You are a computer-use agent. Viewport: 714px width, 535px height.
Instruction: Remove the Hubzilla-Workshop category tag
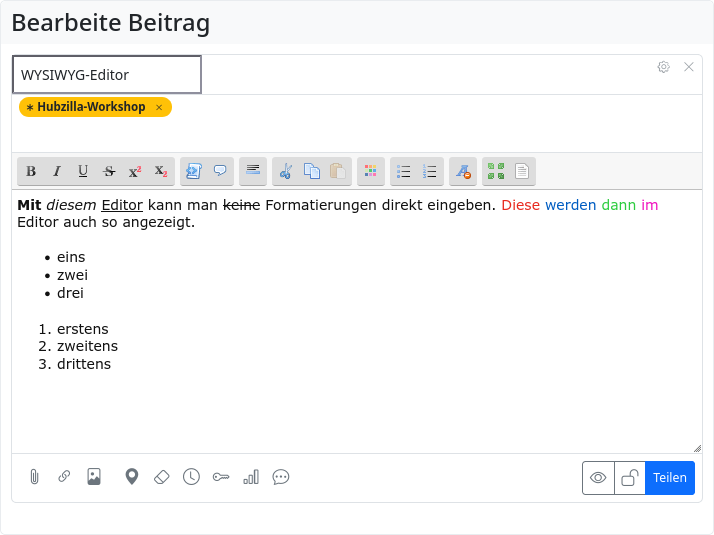click(159, 107)
